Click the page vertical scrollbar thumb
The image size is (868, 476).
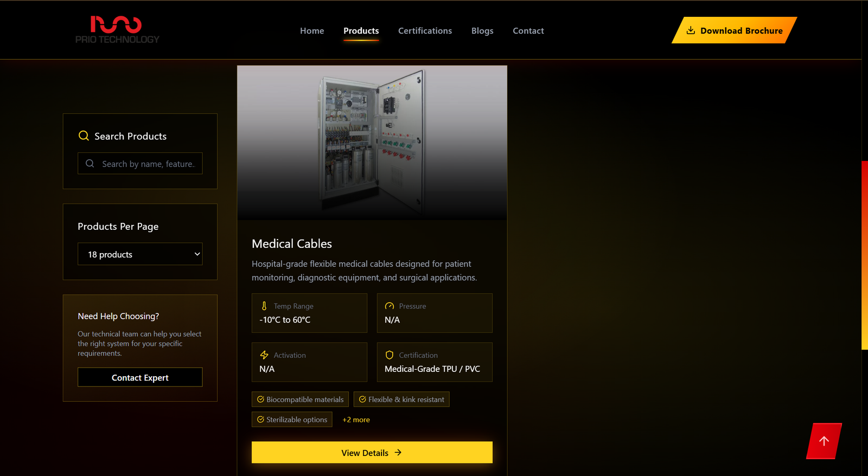pyautogui.click(x=864, y=255)
